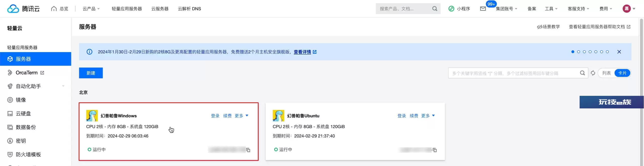
Task: Copy IP of 幻兽帕鲁Ubuntu server
Action: pyautogui.click(x=434, y=150)
